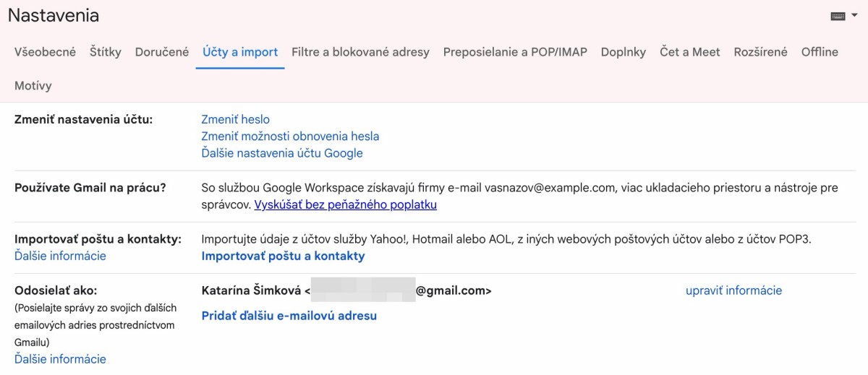Click the bold Importovať poštu a kontakty link

(x=283, y=256)
